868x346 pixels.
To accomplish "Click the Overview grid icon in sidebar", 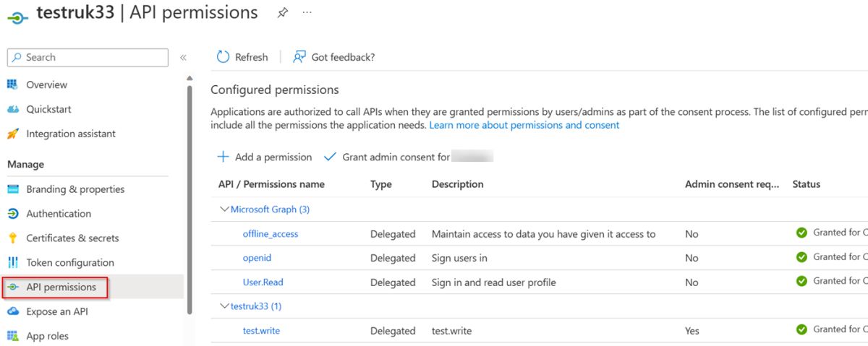I will point(12,85).
